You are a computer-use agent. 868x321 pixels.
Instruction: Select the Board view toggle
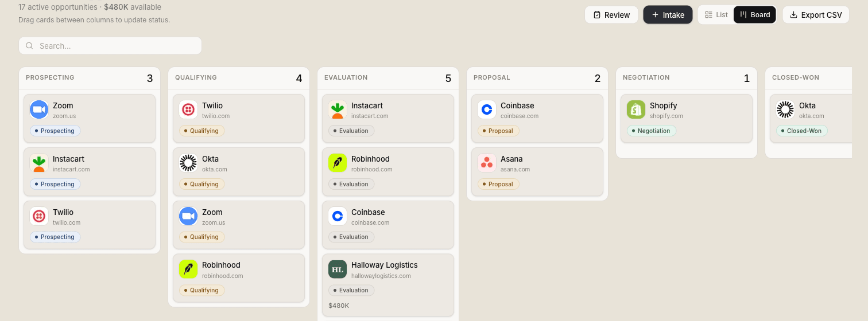[755, 15]
